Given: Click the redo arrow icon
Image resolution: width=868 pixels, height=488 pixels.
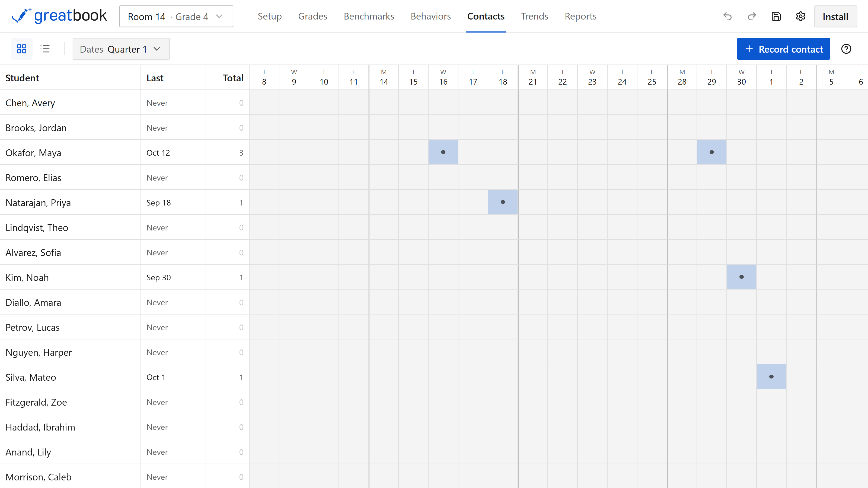Looking at the screenshot, I should click(752, 16).
